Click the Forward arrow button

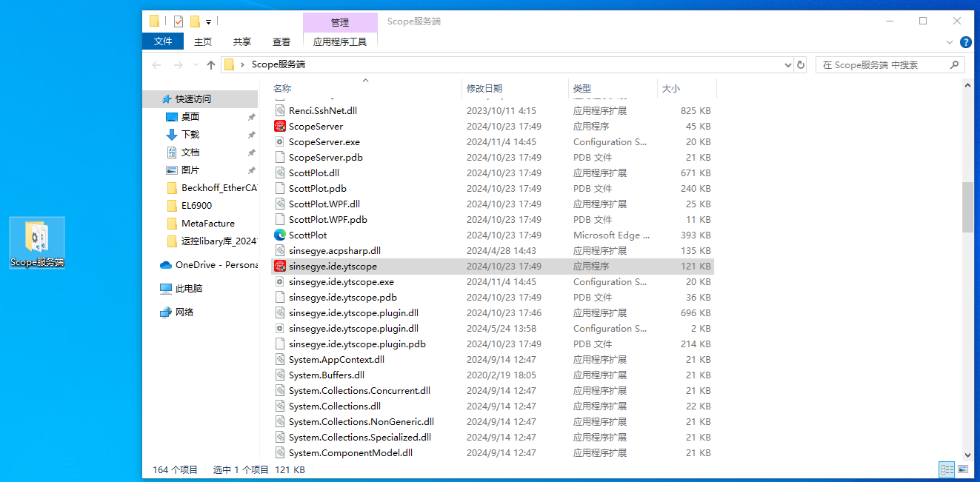click(178, 65)
